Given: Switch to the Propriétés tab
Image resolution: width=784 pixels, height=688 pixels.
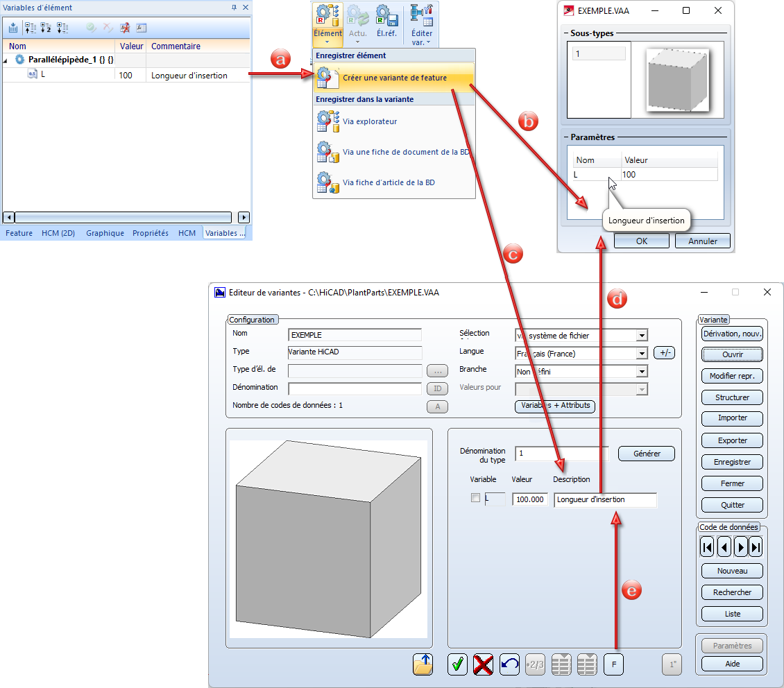Looking at the screenshot, I should pyautogui.click(x=151, y=233).
